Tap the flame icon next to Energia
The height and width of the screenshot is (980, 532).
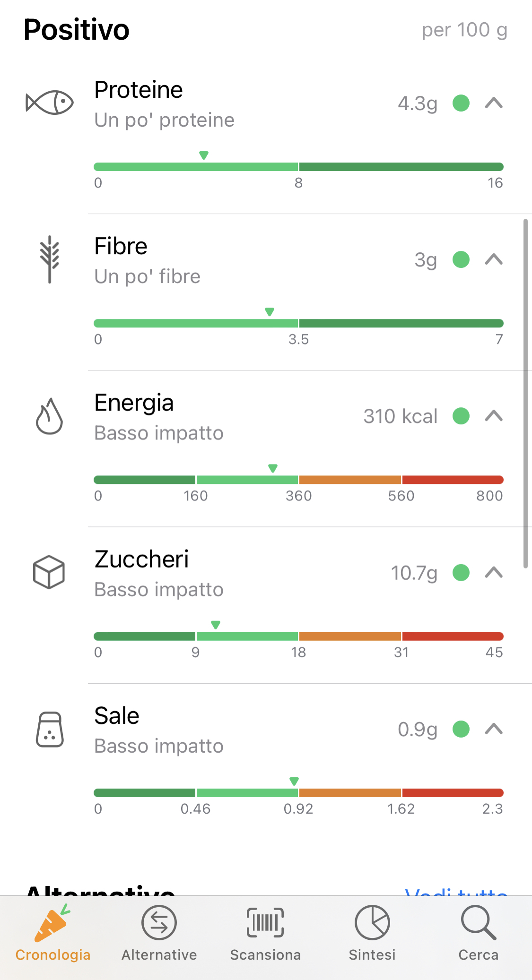point(50,416)
